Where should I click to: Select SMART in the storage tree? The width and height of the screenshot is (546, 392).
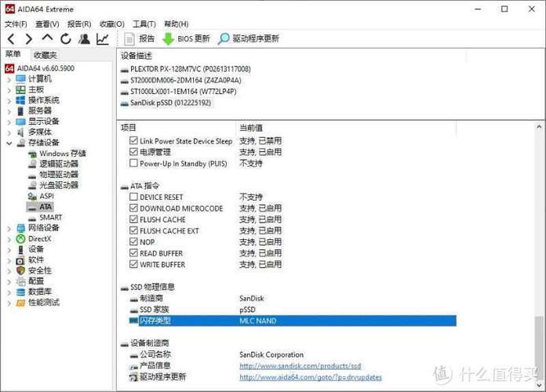point(50,218)
